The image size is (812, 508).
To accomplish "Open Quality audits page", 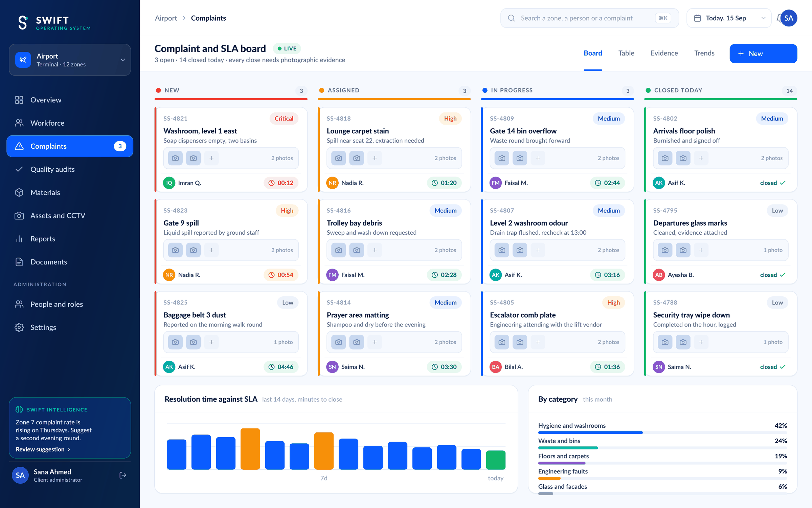I will click(x=70, y=169).
